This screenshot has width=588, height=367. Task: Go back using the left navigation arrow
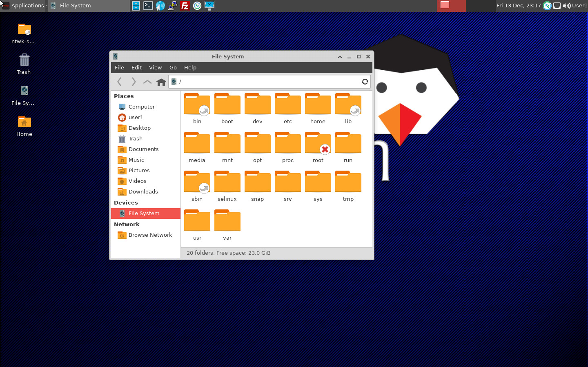tap(119, 82)
